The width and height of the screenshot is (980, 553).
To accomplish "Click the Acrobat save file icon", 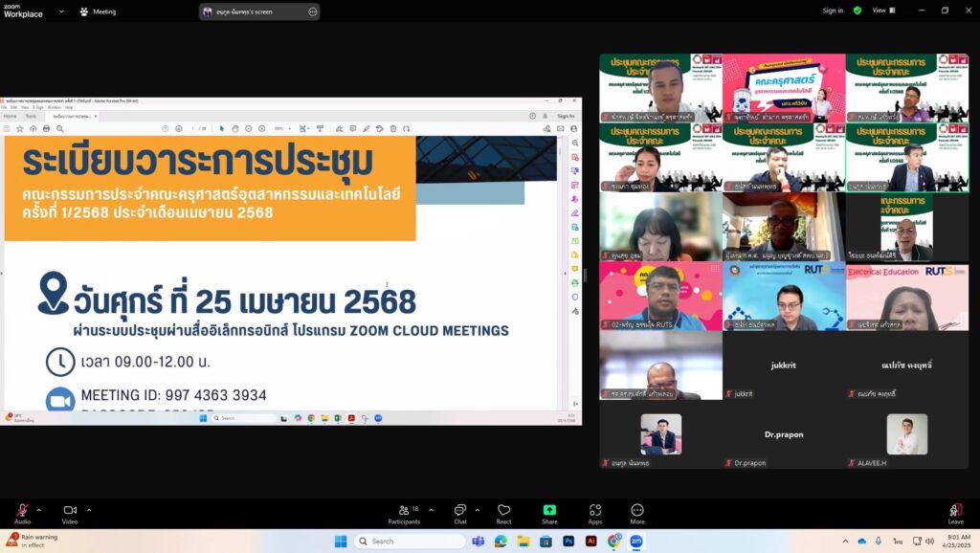I will (x=7, y=129).
